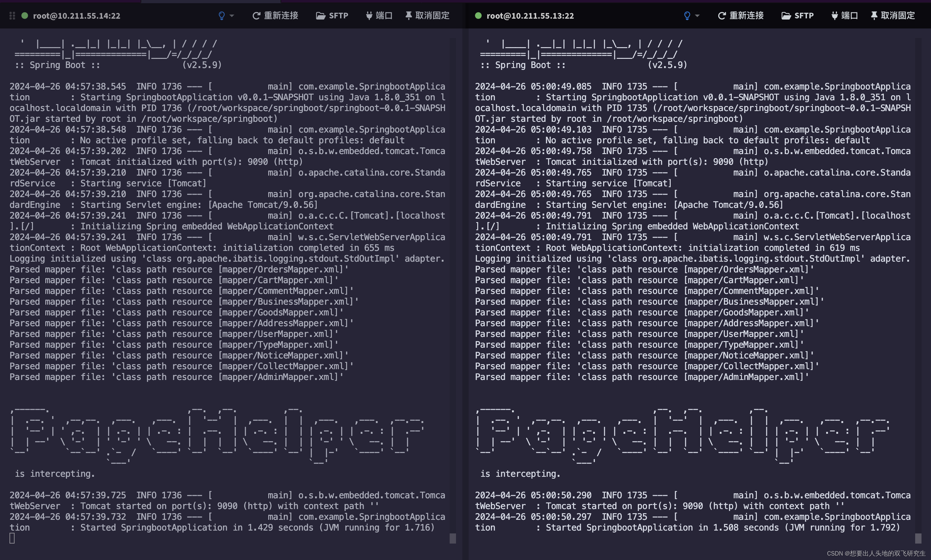Open port forwarding (端口) in left terminal
931x560 pixels.
[379, 16]
